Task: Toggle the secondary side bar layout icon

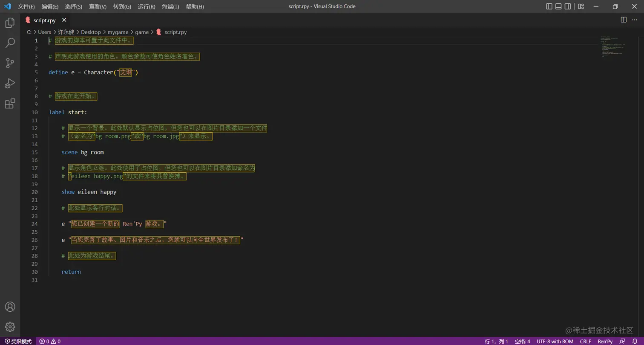Action: 568,6
